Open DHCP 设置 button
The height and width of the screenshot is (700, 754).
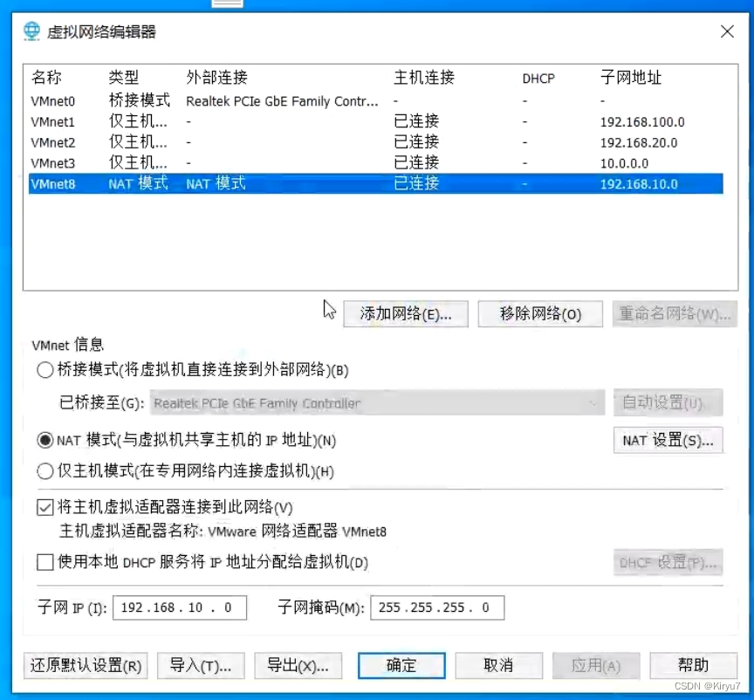[x=668, y=562]
